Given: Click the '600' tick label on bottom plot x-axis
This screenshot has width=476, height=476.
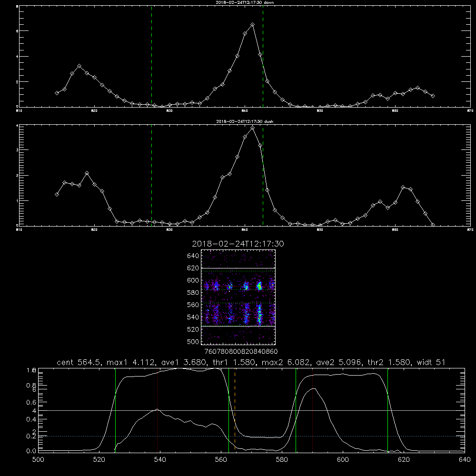Looking at the screenshot, I should 343,460.
